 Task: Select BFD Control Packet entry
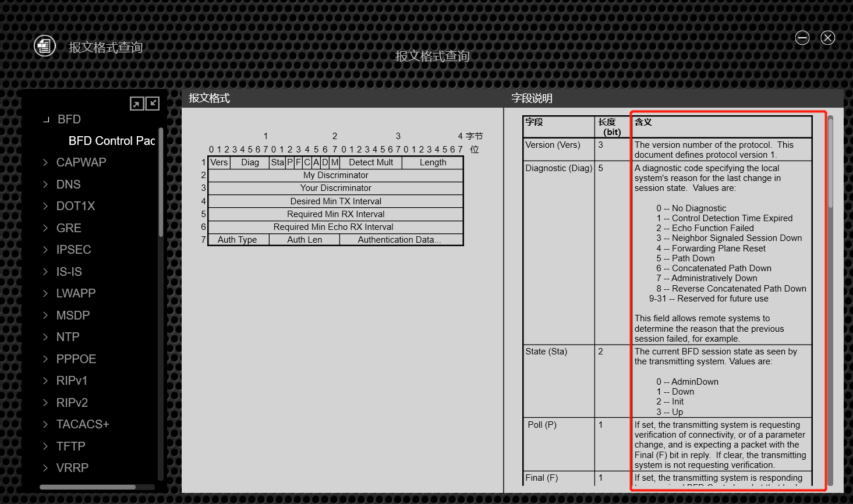(x=112, y=141)
